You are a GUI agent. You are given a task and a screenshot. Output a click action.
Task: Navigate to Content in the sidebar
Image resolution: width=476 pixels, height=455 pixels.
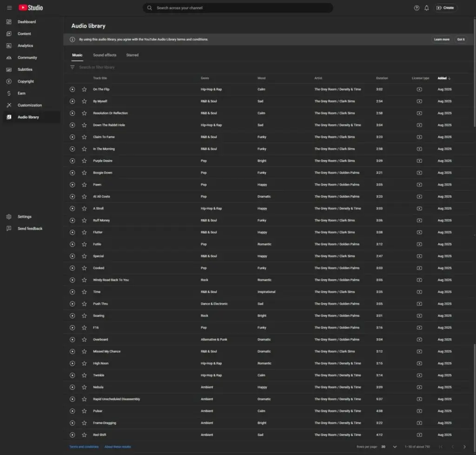point(24,33)
